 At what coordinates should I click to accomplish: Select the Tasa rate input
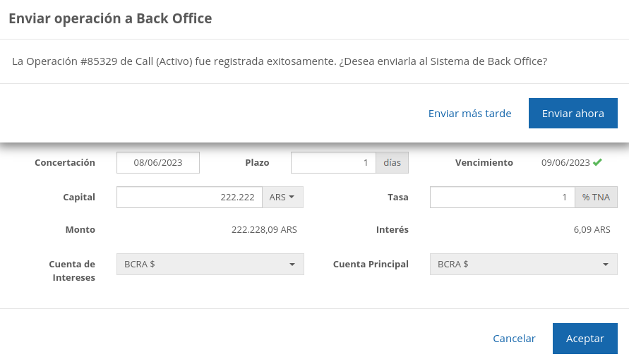pyautogui.click(x=503, y=198)
